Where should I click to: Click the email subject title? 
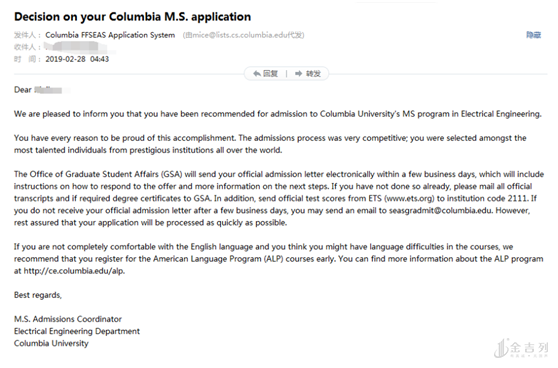[x=132, y=17]
